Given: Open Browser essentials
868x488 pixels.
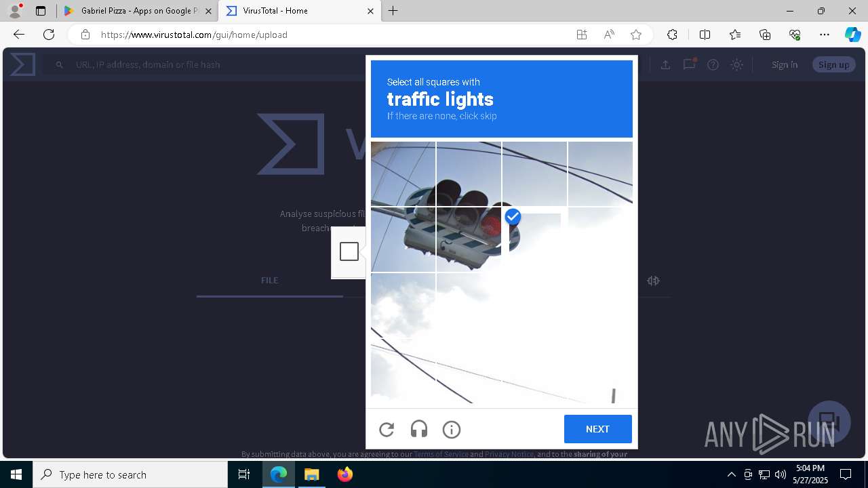Looking at the screenshot, I should coord(795,35).
